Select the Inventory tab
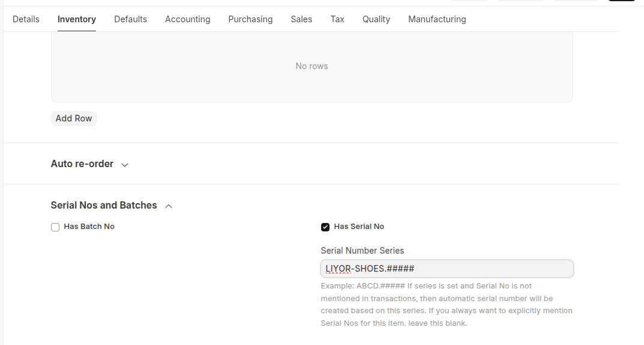This screenshot has width=644, height=345. point(77,19)
